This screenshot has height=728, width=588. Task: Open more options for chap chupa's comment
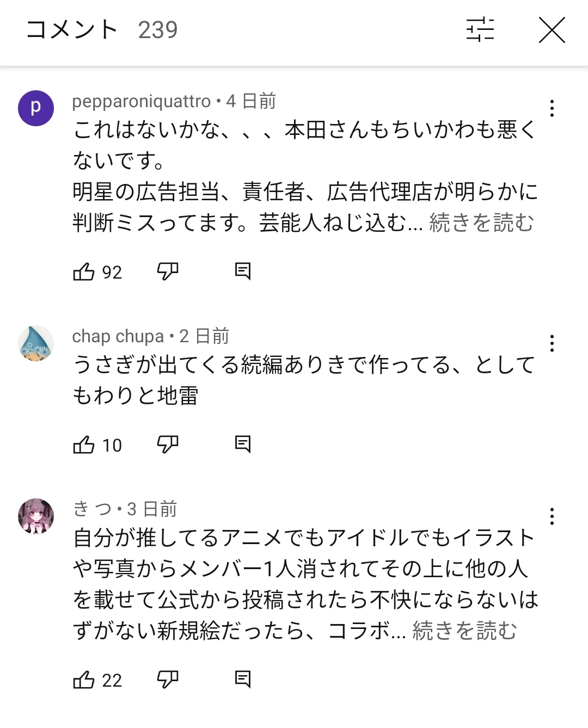tap(552, 343)
